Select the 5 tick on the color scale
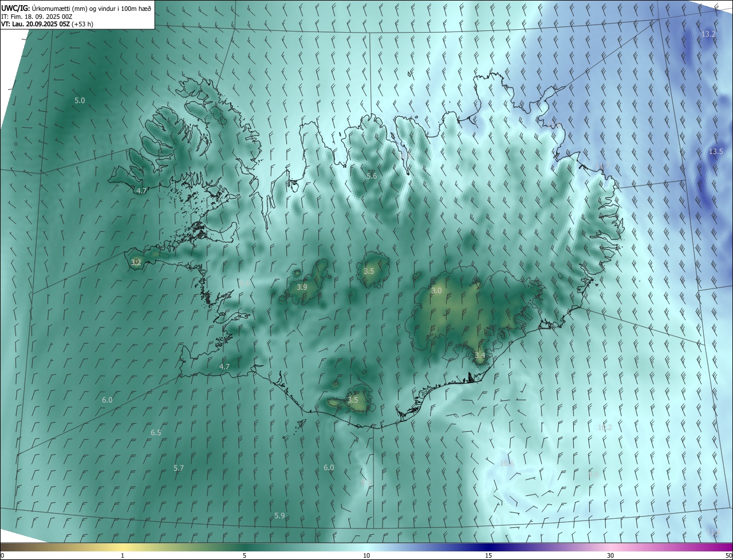This screenshot has height=560, width=733. pos(245,555)
